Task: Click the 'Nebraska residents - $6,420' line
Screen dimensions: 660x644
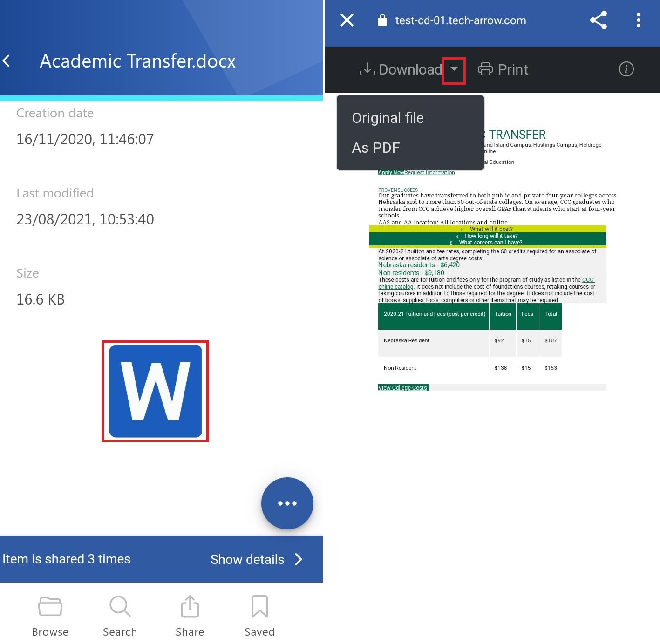Action: point(419,265)
